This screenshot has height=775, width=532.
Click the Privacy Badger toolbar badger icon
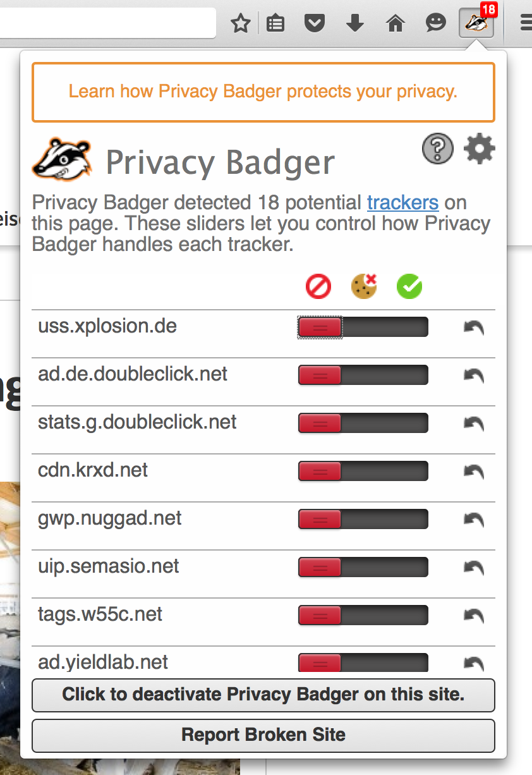pyautogui.click(x=476, y=23)
